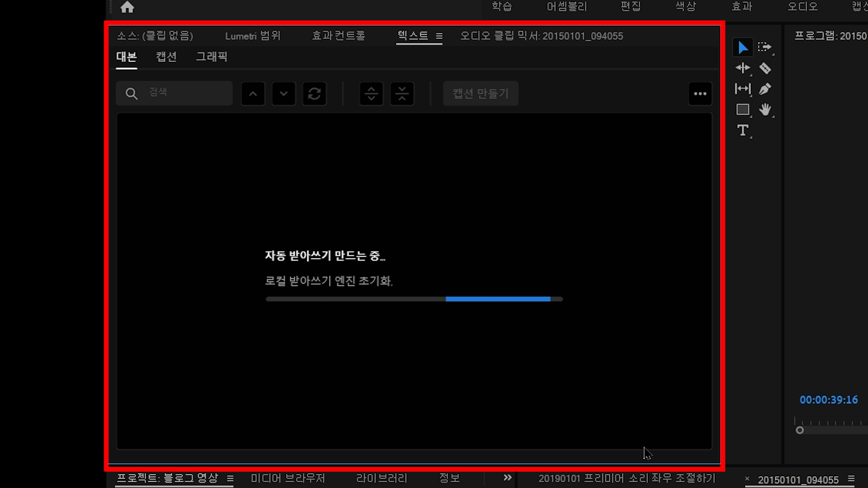Select the Selection tool arrow
Image resolution: width=868 pixels, height=488 pixels.
coord(743,47)
